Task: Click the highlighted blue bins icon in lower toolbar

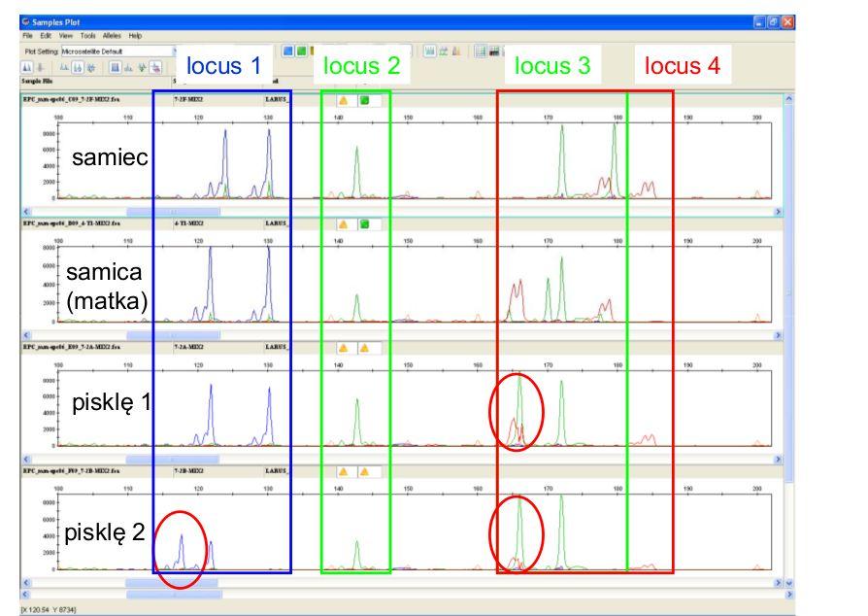Action: pyautogui.click(x=116, y=68)
